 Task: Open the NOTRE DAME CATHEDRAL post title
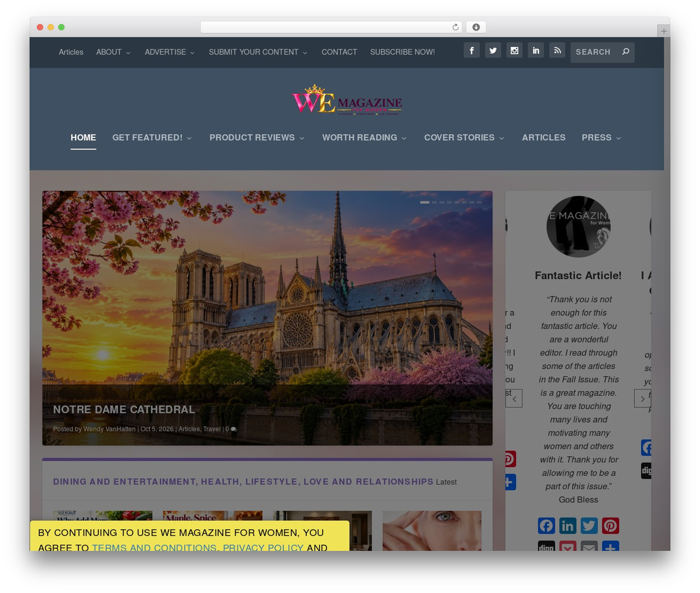coord(124,410)
